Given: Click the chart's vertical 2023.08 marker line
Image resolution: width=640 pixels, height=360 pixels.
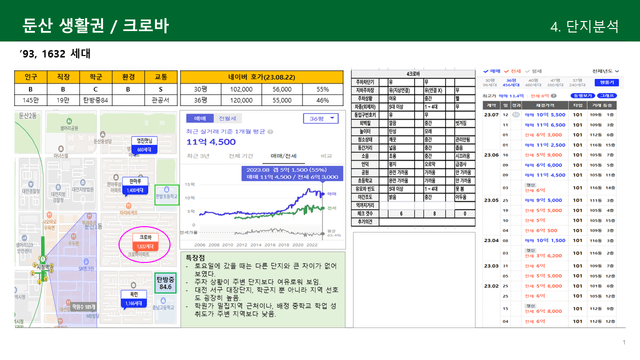Looking at the screenshot, I should (x=323, y=210).
